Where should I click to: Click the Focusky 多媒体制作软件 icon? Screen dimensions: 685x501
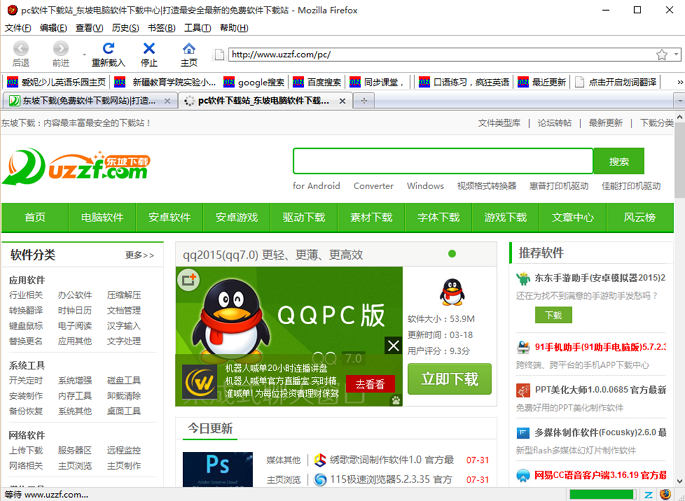pos(523,433)
